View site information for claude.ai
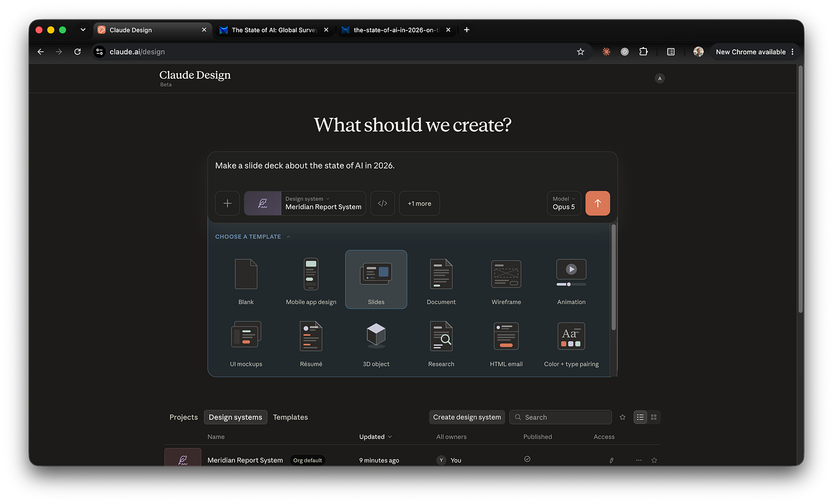 coord(100,51)
